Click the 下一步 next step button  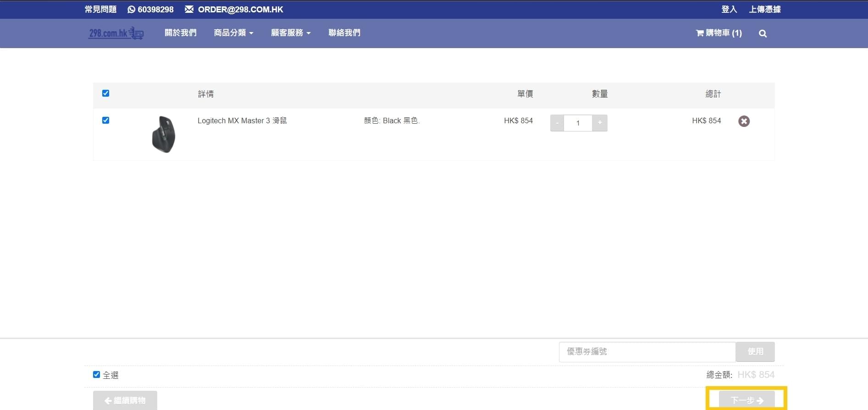[x=746, y=400]
